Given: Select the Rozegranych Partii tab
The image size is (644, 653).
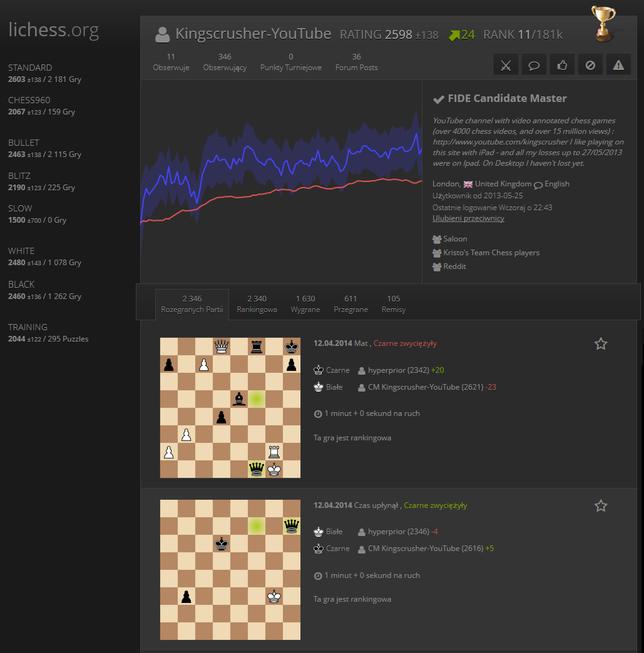Looking at the screenshot, I should pyautogui.click(x=192, y=304).
